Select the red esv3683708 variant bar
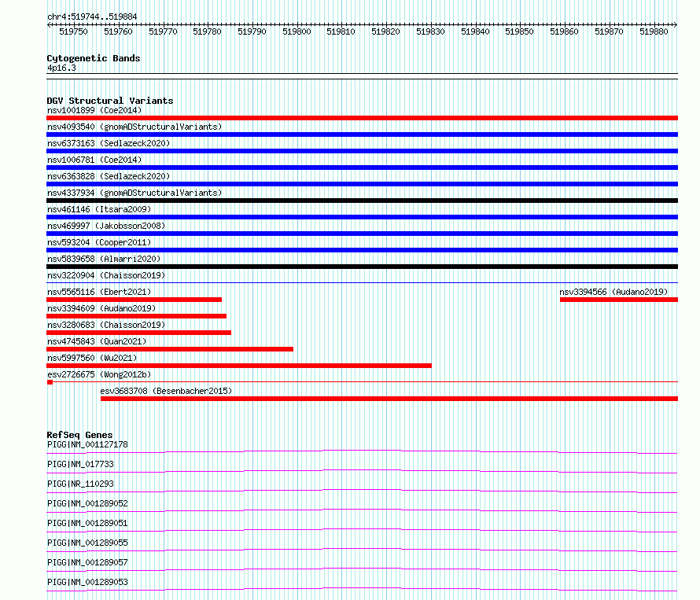This screenshot has height=600, width=700. pos(389,399)
